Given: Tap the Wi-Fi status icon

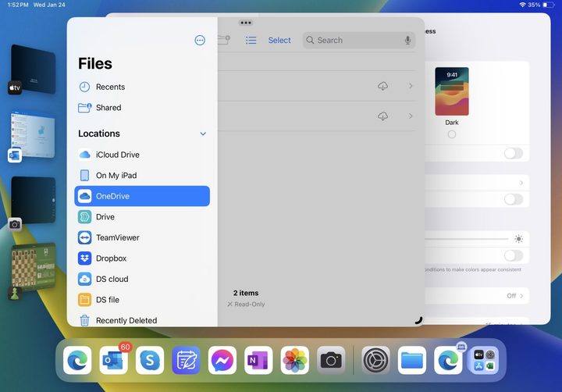Looking at the screenshot, I should point(522,5).
